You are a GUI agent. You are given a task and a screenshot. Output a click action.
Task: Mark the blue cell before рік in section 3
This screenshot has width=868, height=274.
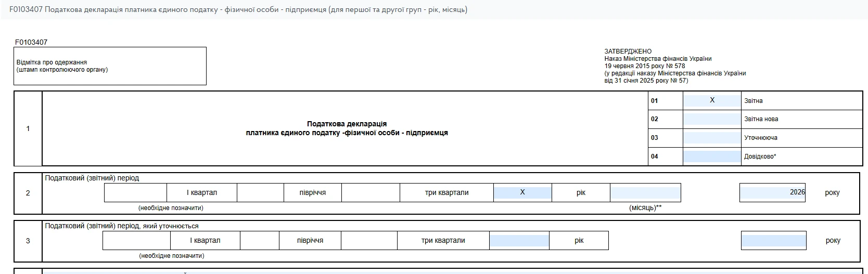pos(519,241)
